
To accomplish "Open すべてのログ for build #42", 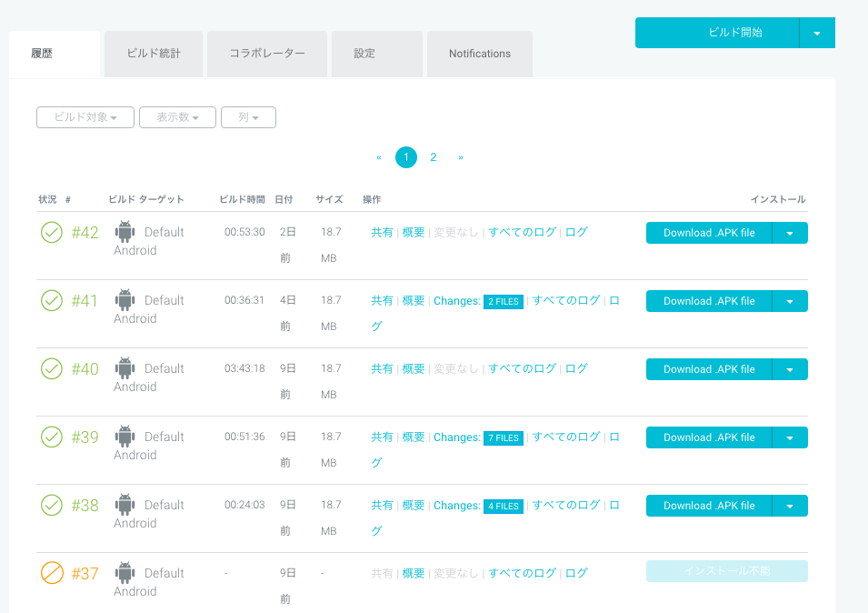I will [522, 233].
